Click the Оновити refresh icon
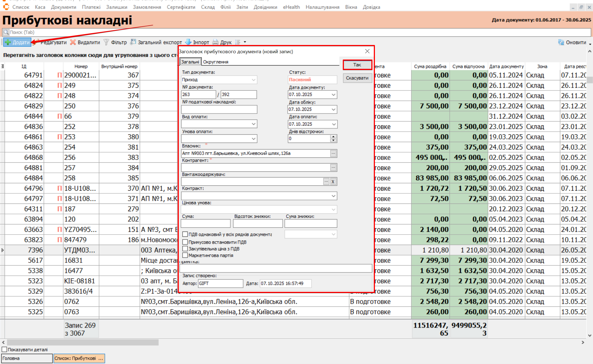 [561, 42]
